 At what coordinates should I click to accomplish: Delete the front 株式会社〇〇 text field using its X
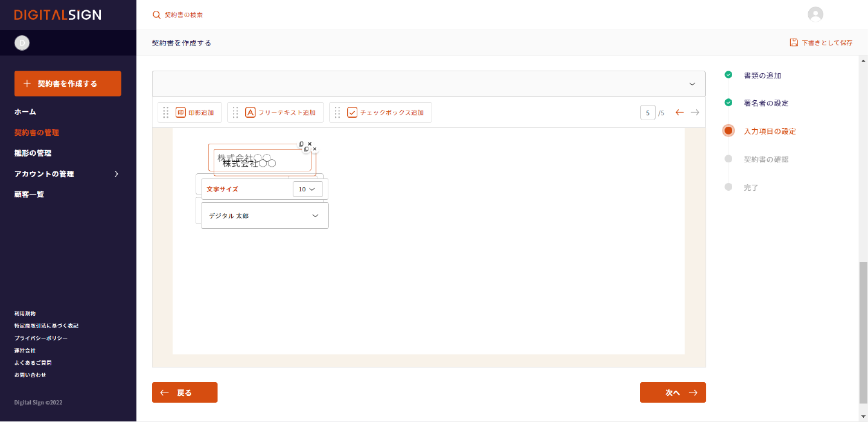314,149
